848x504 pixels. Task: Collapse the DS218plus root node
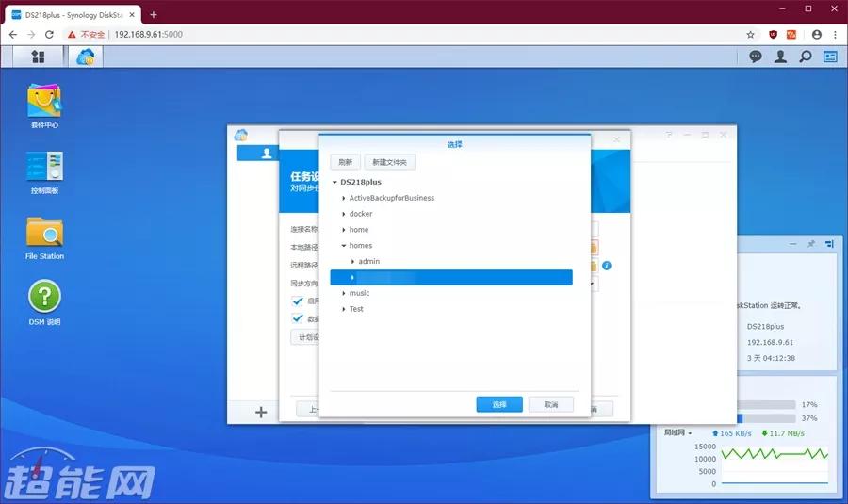pyautogui.click(x=334, y=182)
